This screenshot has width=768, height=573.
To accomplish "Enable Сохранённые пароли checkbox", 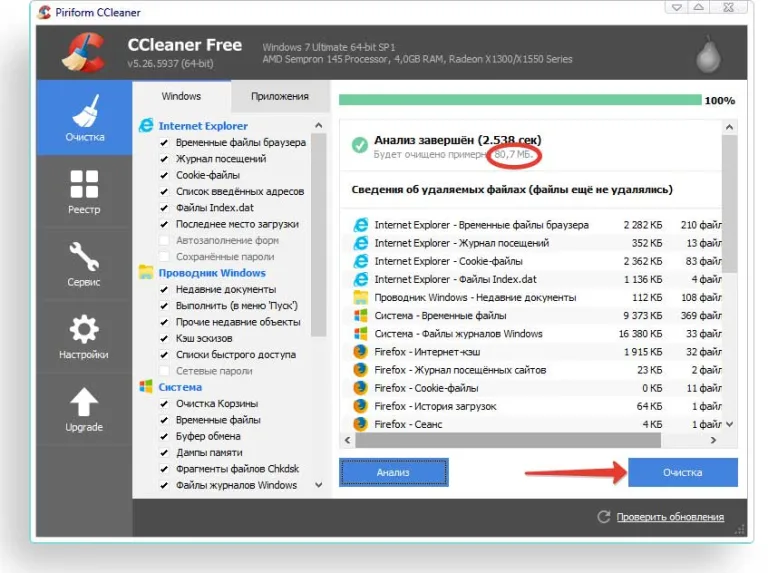I will (164, 257).
